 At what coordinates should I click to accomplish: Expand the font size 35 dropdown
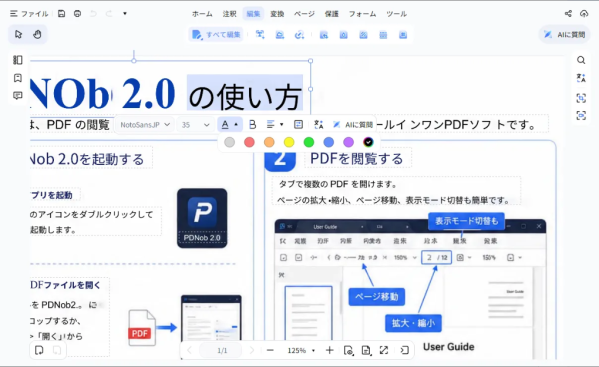click(196, 125)
